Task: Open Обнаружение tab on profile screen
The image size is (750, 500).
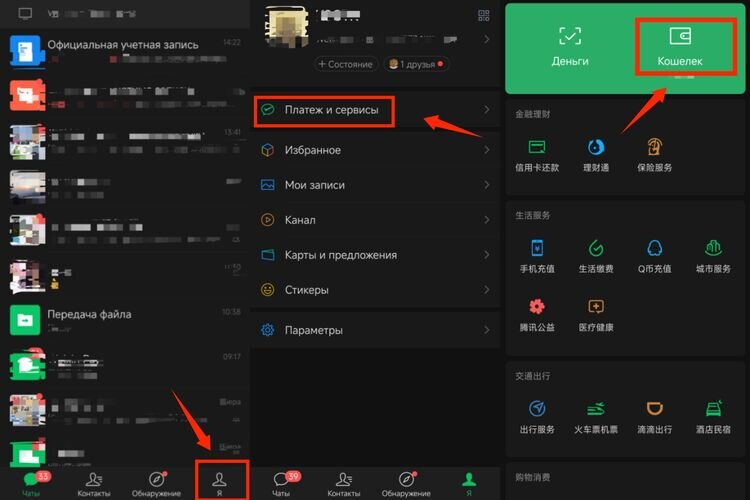Action: (x=406, y=484)
